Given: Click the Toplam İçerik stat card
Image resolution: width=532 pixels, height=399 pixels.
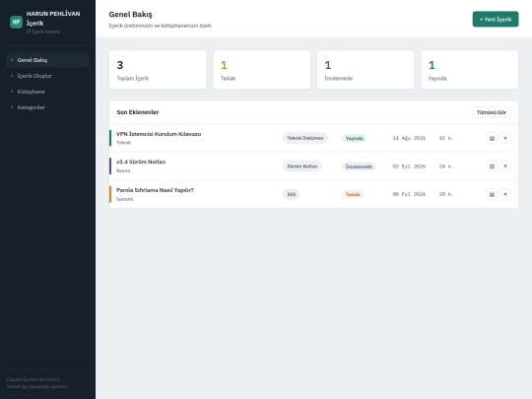Looking at the screenshot, I should 158,70.
